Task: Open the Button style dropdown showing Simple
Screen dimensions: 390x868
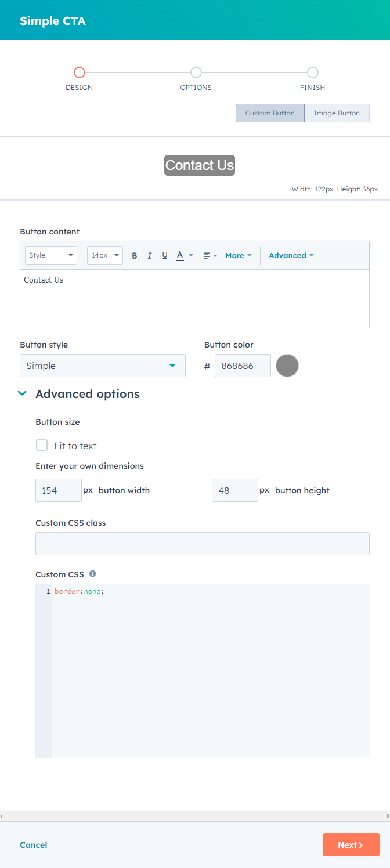Action: (x=102, y=366)
